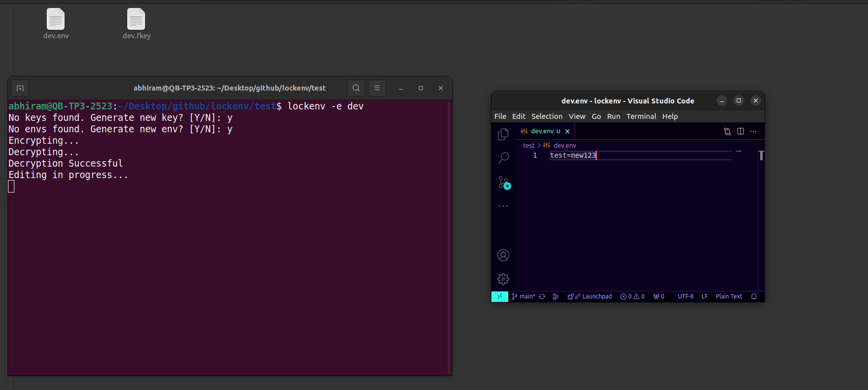
Task: Open the terminal hamburger menu
Action: 377,88
